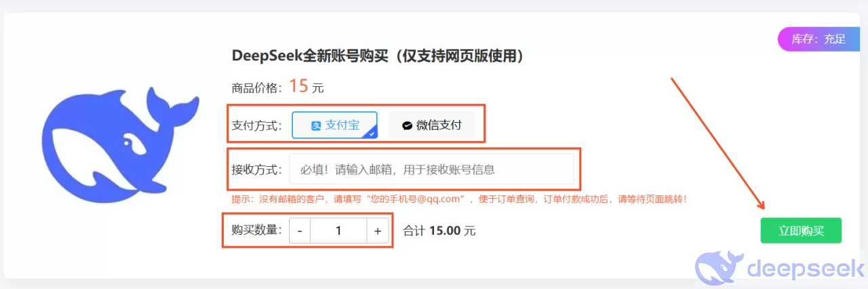Click the plus icon to increase quantity
The width and height of the screenshot is (868, 289).
pyautogui.click(x=378, y=231)
